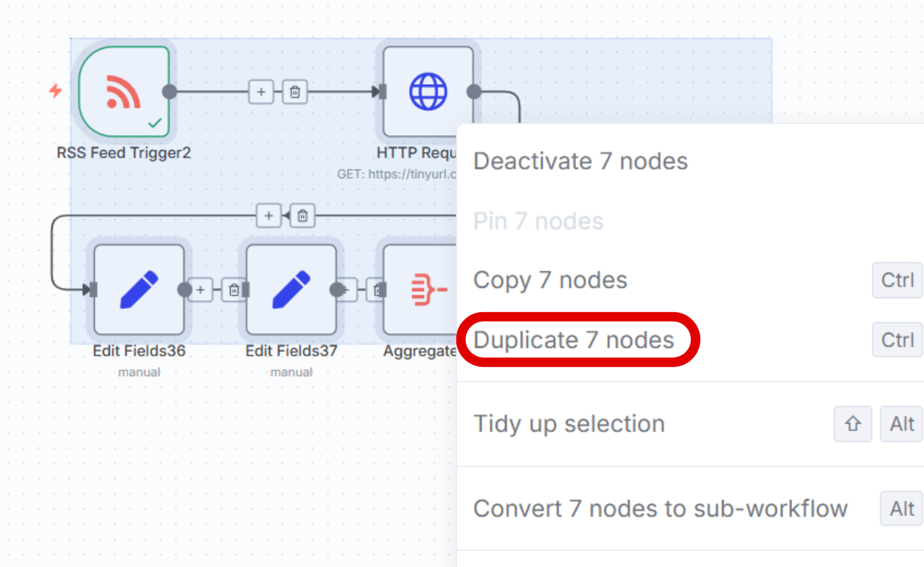Click the HTTP Request output connector dot
Image resolution: width=924 pixels, height=567 pixels.
pyautogui.click(x=474, y=92)
